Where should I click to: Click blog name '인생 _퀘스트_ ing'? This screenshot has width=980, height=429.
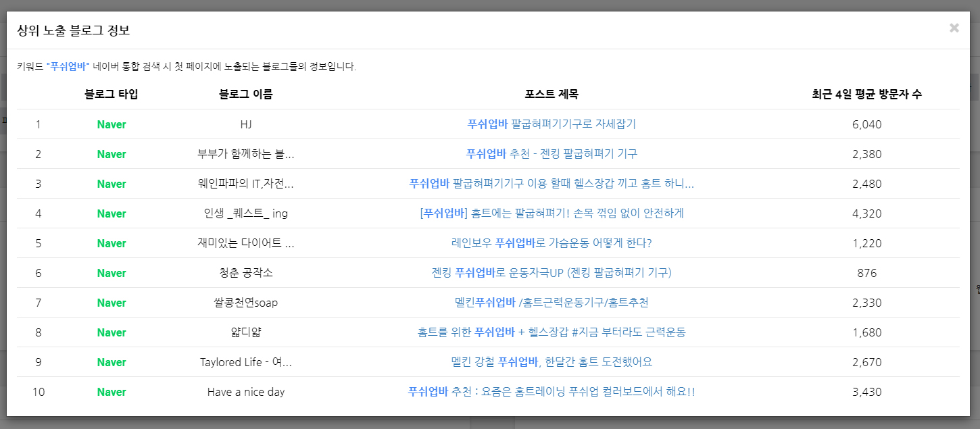coord(246,213)
